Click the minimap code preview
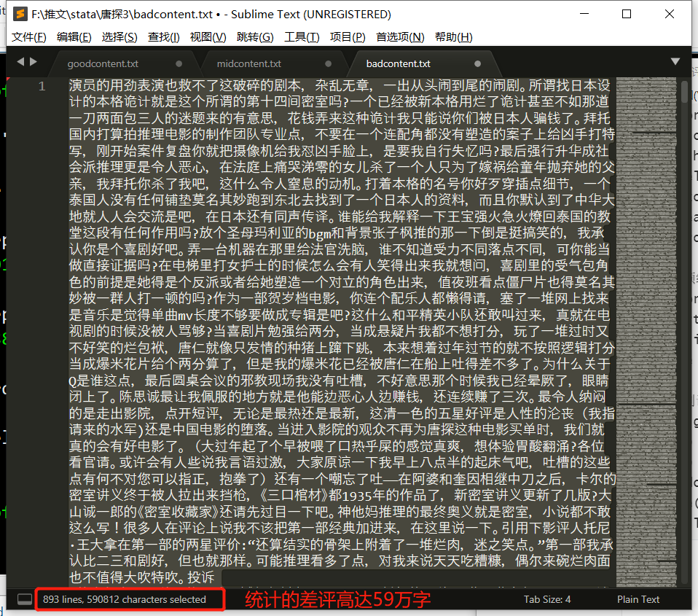The width and height of the screenshot is (698, 616). pyautogui.click(x=646, y=332)
